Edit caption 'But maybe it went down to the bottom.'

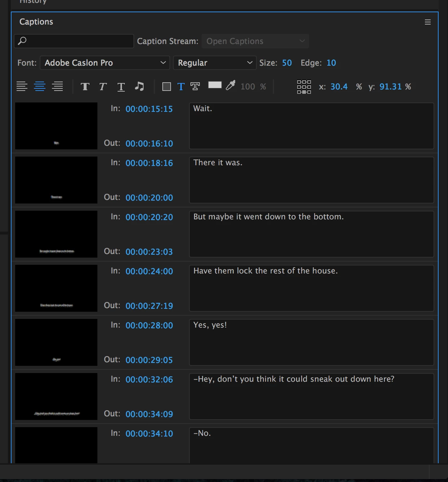(x=312, y=234)
